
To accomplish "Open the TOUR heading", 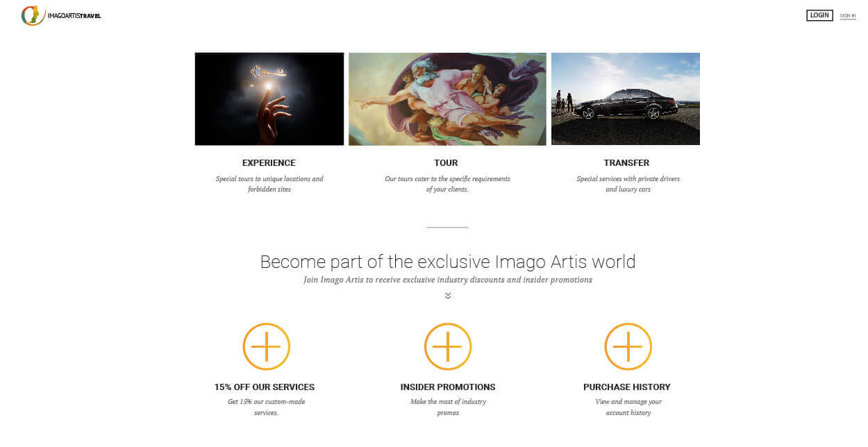I will point(446,163).
